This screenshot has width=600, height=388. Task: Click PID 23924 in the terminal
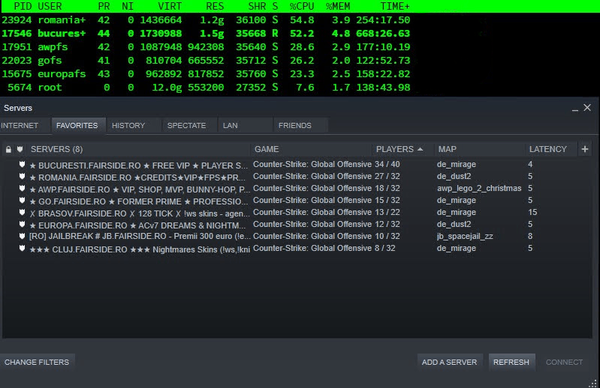(x=16, y=20)
